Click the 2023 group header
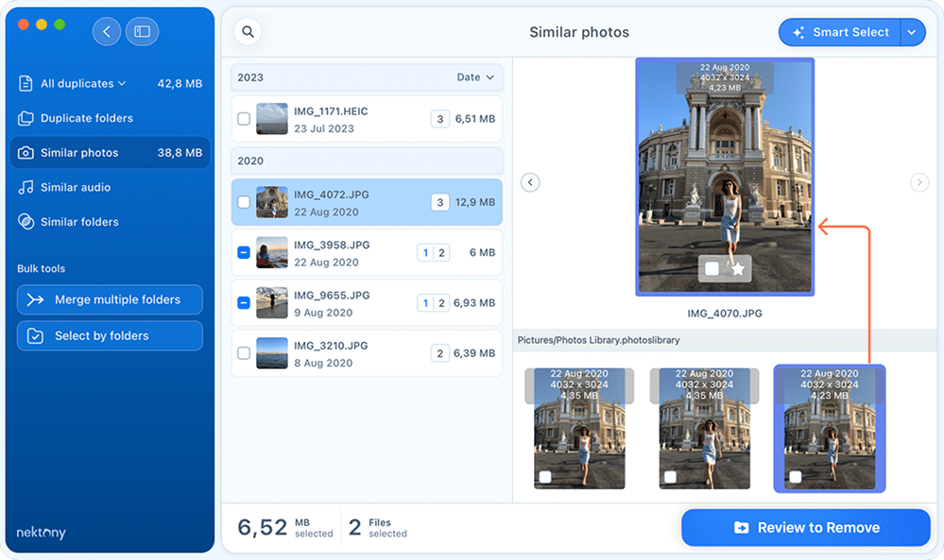Viewport: 944px width, 560px height. [x=367, y=77]
